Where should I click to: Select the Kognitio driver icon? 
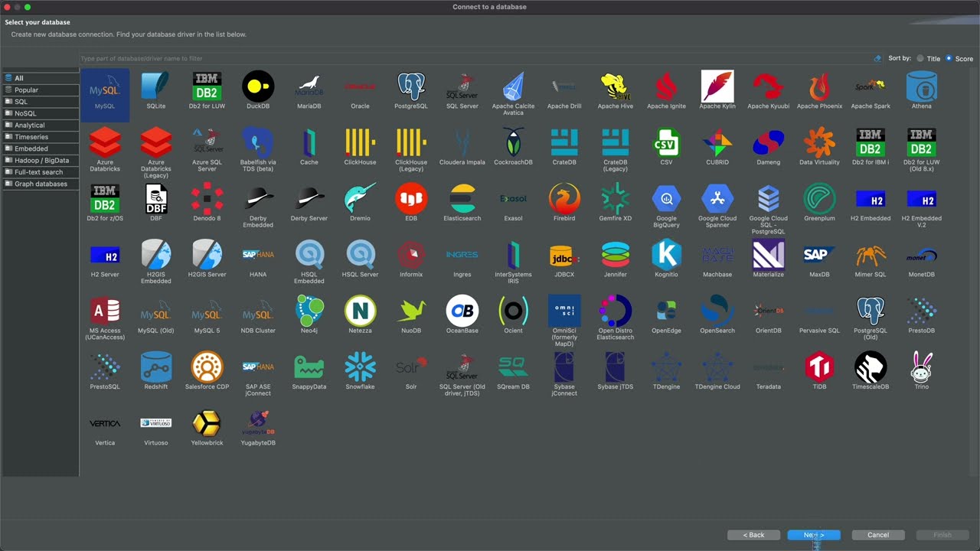666,259
